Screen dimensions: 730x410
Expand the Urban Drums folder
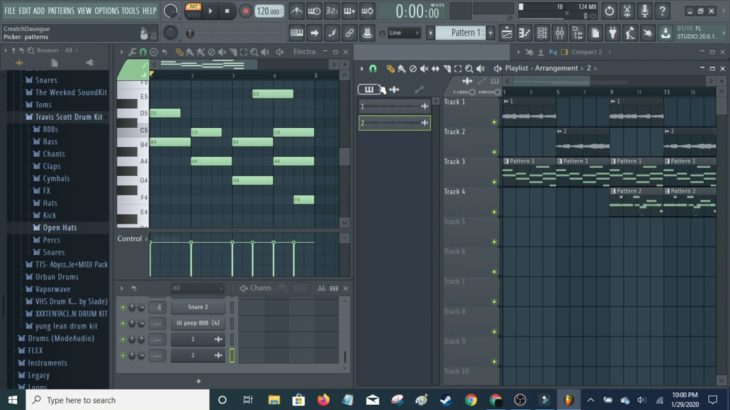[x=52, y=276]
